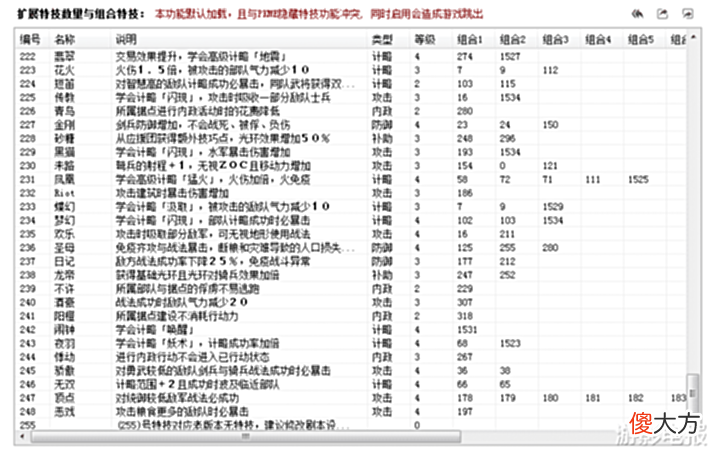Click the export icon at top right
The height and width of the screenshot is (461, 719).
coord(662,14)
